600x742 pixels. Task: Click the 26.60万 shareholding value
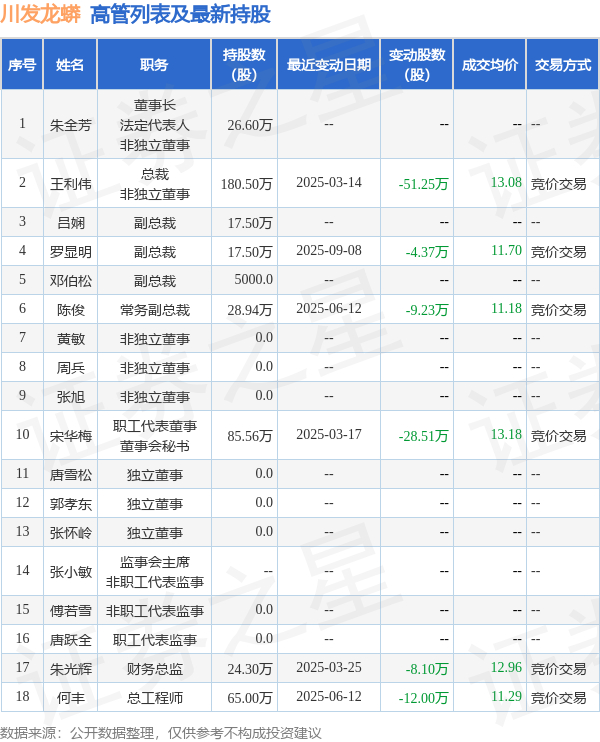coord(250,125)
